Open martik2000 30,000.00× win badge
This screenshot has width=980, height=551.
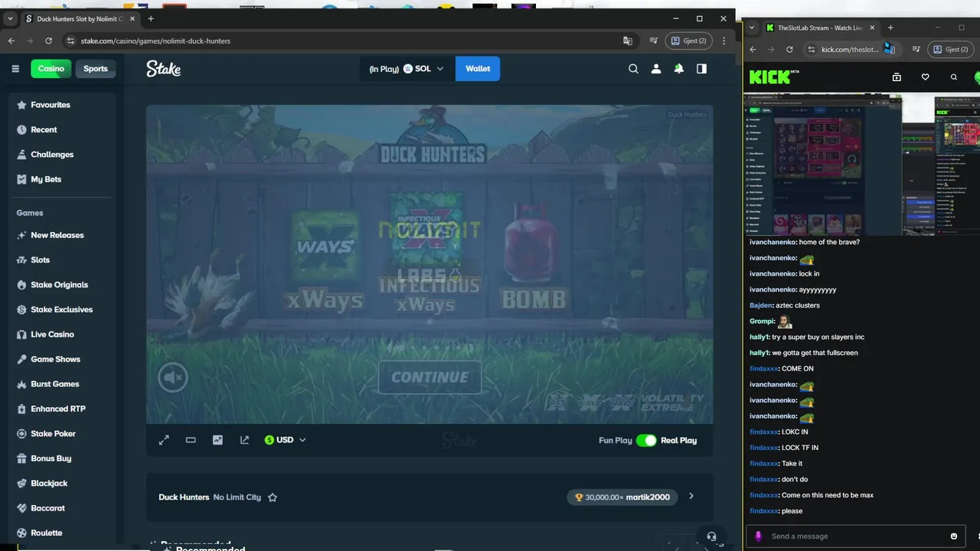tap(622, 497)
